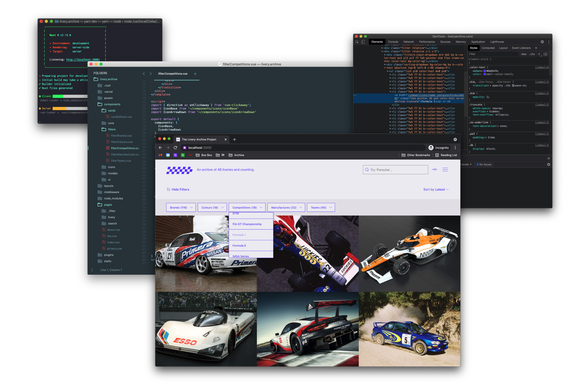Open Reading List in bookmarks bar

click(x=446, y=155)
